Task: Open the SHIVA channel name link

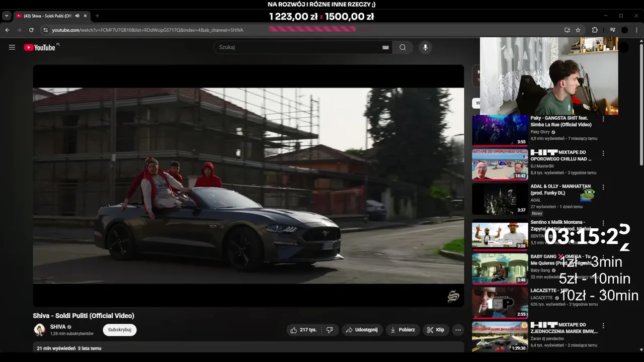Action: (58, 327)
